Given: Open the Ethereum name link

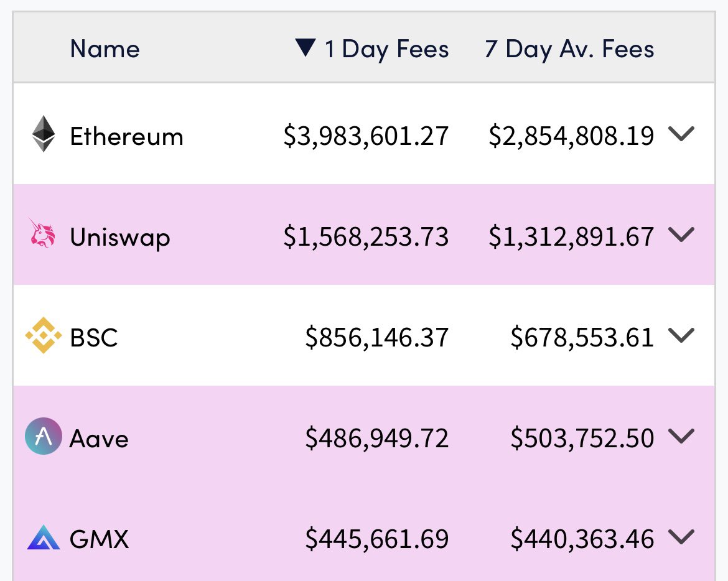Looking at the screenshot, I should coord(127,136).
